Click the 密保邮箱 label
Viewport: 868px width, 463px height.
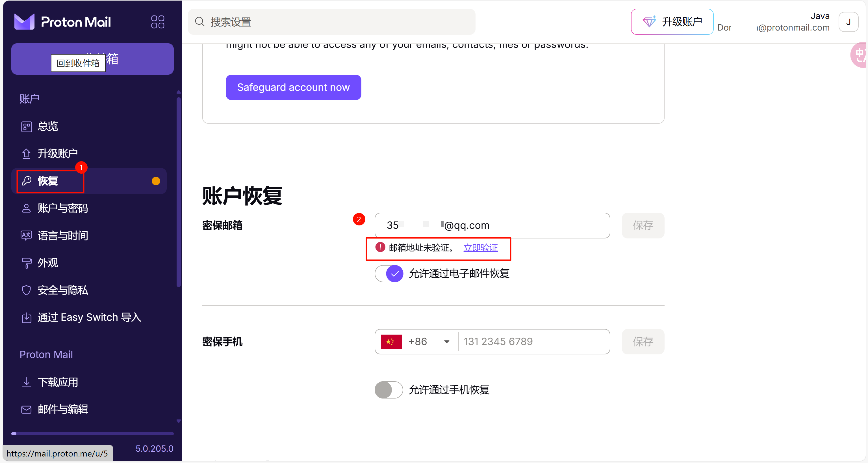click(222, 225)
